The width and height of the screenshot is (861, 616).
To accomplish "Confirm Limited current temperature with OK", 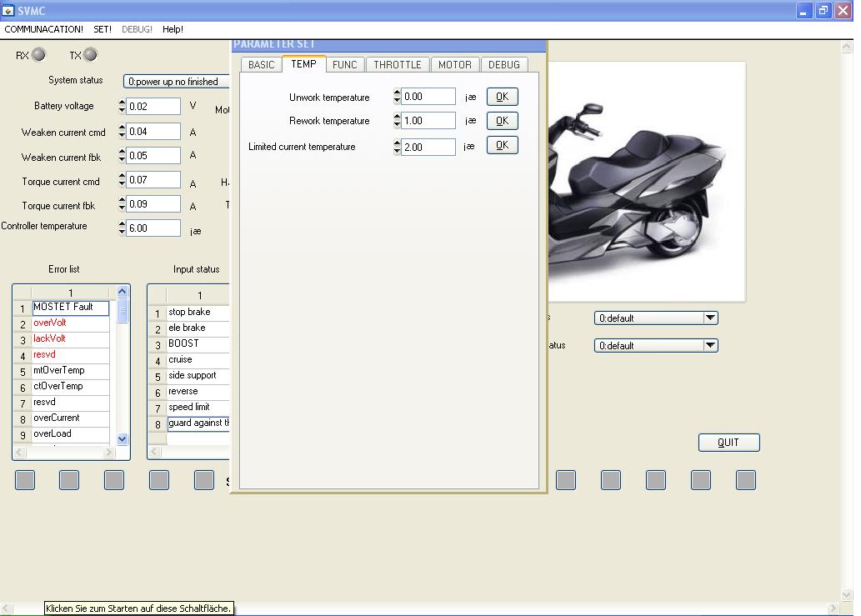I will point(502,145).
